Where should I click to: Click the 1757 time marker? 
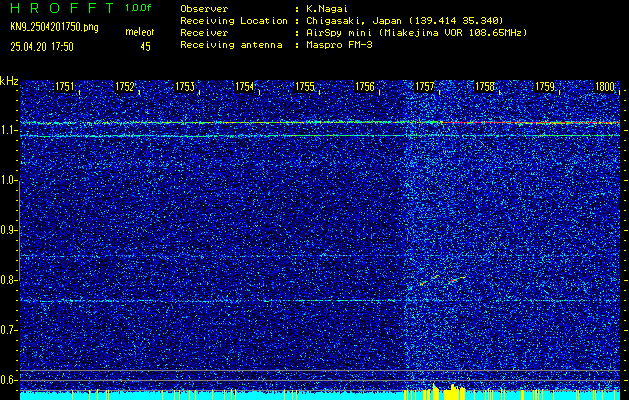click(x=424, y=86)
